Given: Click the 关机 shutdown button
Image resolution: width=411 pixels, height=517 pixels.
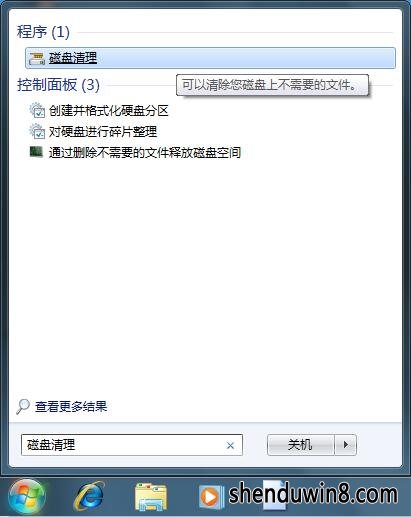Looking at the screenshot, I should pos(300,445).
